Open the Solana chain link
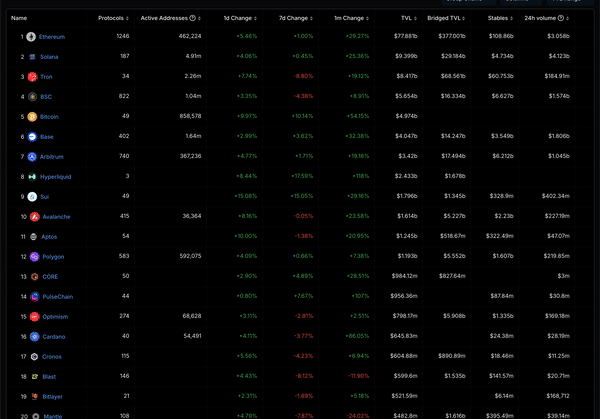The image size is (600, 419). [49, 57]
